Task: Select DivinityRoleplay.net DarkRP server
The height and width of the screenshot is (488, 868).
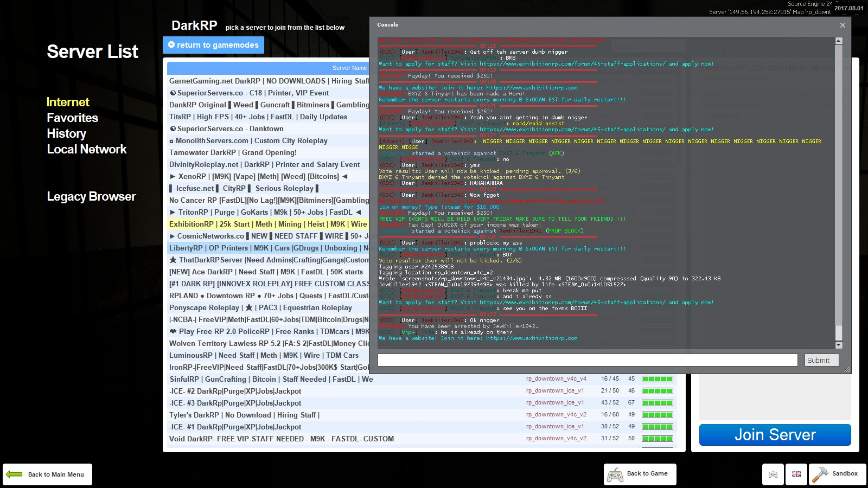Action: tap(268, 164)
